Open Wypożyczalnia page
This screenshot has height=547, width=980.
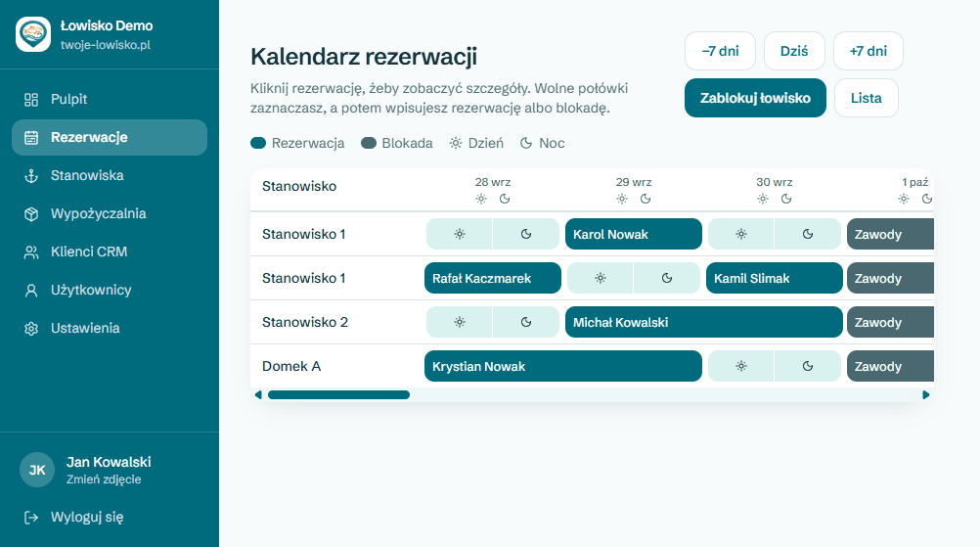point(110,213)
